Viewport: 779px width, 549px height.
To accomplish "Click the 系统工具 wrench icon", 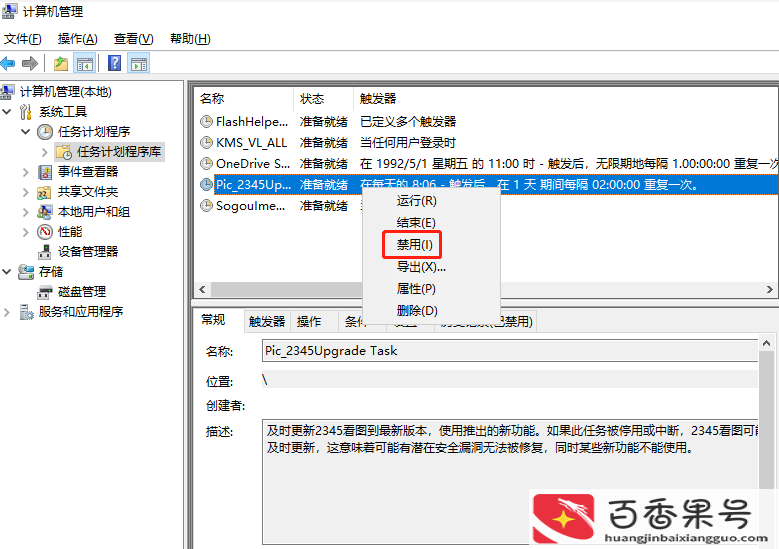I will [26, 112].
